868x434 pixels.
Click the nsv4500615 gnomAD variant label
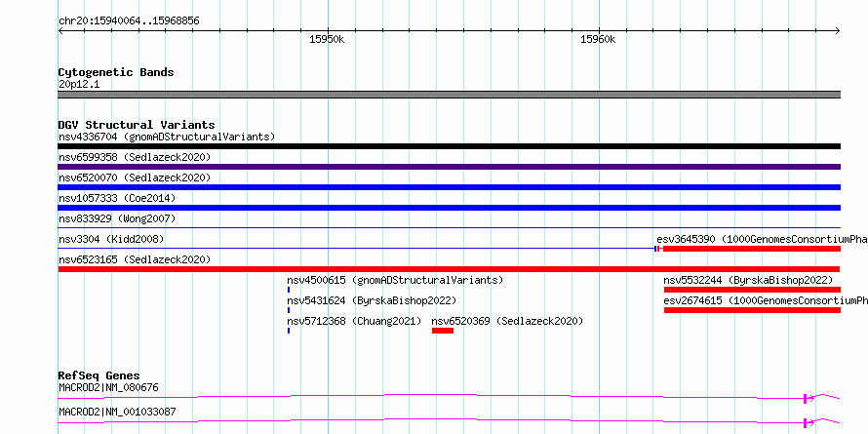(395, 280)
